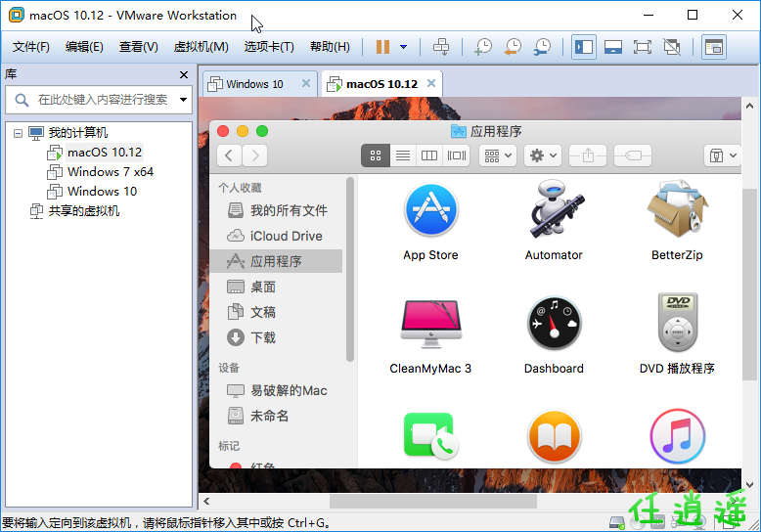Click the FaceTime application icon
Viewport: 761px width, 532px height.
(x=431, y=435)
